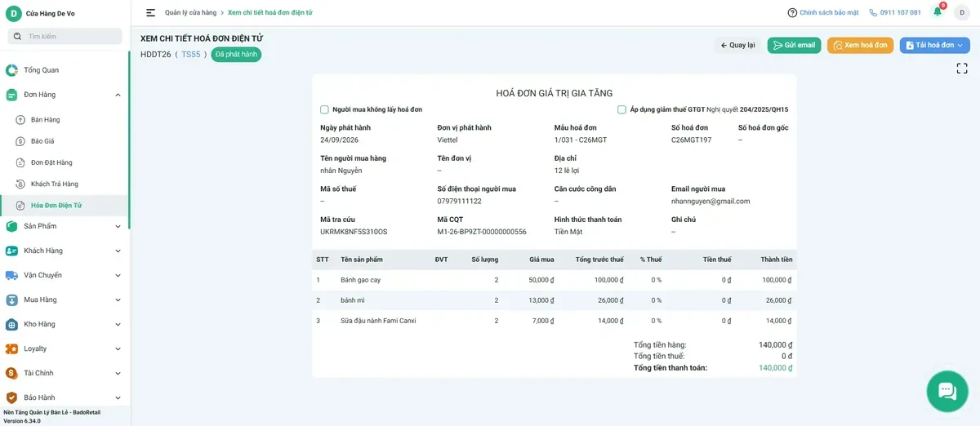Click the Xem hoá đơn button
This screenshot has height=426, width=980.
[x=860, y=45]
